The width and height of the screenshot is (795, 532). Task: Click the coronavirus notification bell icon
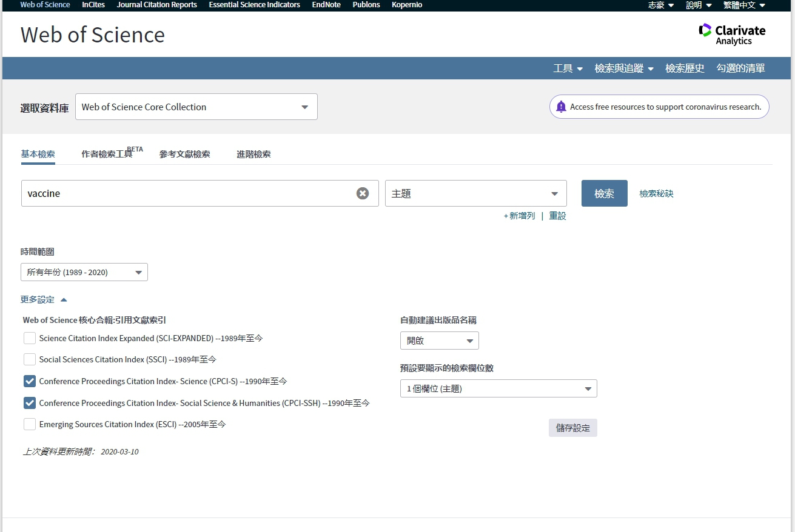point(561,107)
